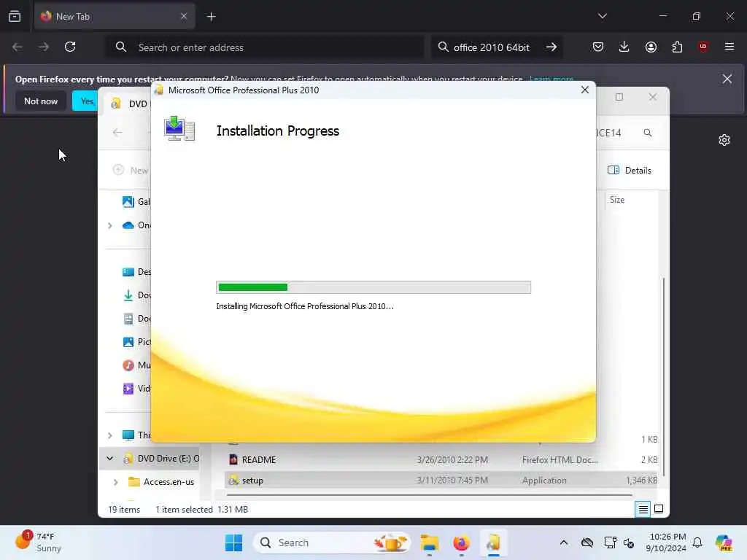Open the extensions puzzle icon
The height and width of the screenshot is (560, 747).
click(677, 47)
